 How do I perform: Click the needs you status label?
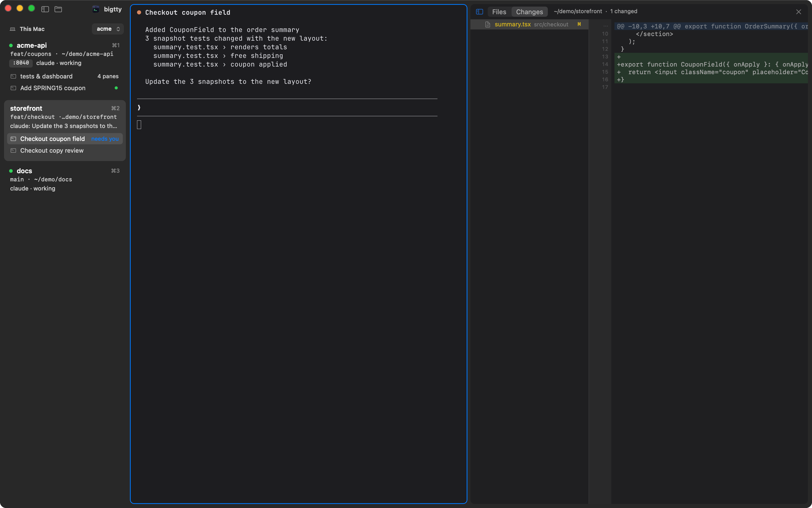(x=105, y=139)
